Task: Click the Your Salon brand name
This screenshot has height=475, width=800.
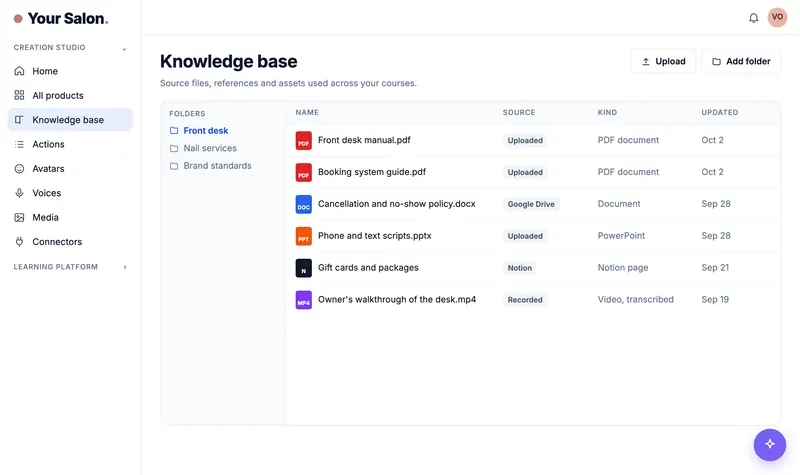Action: [68, 18]
